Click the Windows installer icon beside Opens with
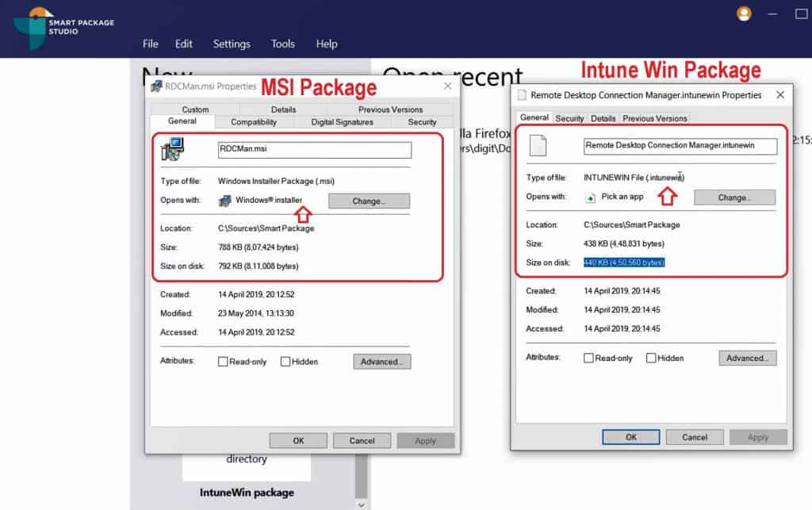 point(224,201)
